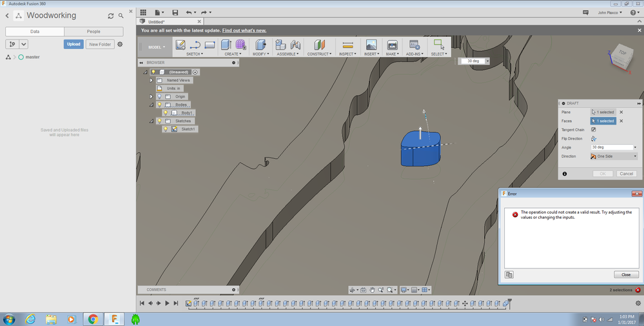
Task: Click the Redo arrow
Action: [204, 13]
